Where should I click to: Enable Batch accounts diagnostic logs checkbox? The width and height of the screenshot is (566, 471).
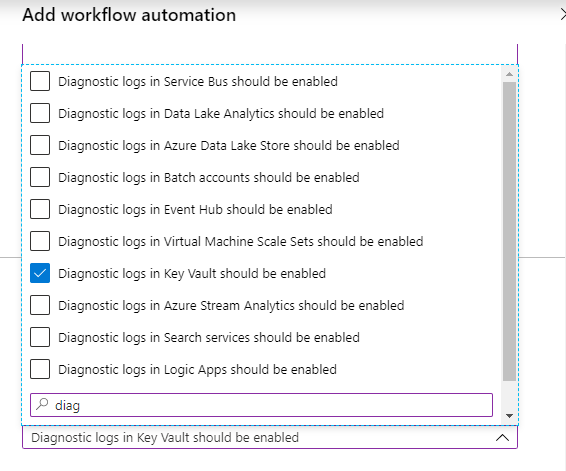[x=40, y=177]
